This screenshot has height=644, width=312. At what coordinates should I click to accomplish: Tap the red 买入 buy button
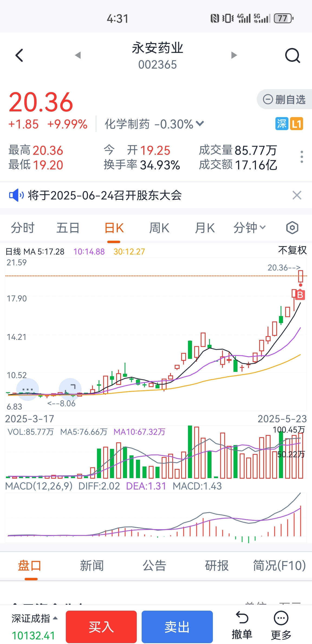pos(101,627)
